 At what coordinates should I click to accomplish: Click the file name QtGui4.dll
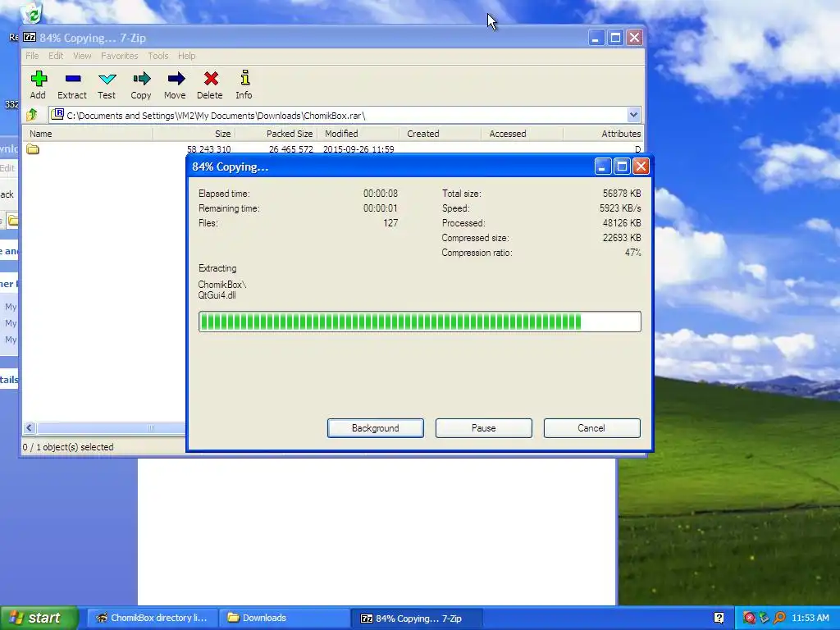coord(217,295)
